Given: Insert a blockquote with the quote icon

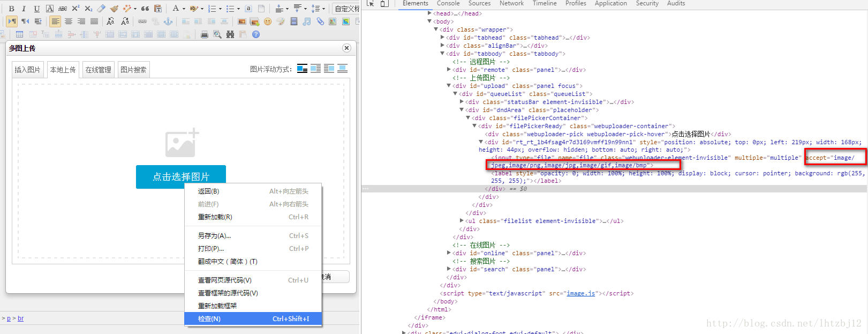Looking at the screenshot, I should (145, 9).
